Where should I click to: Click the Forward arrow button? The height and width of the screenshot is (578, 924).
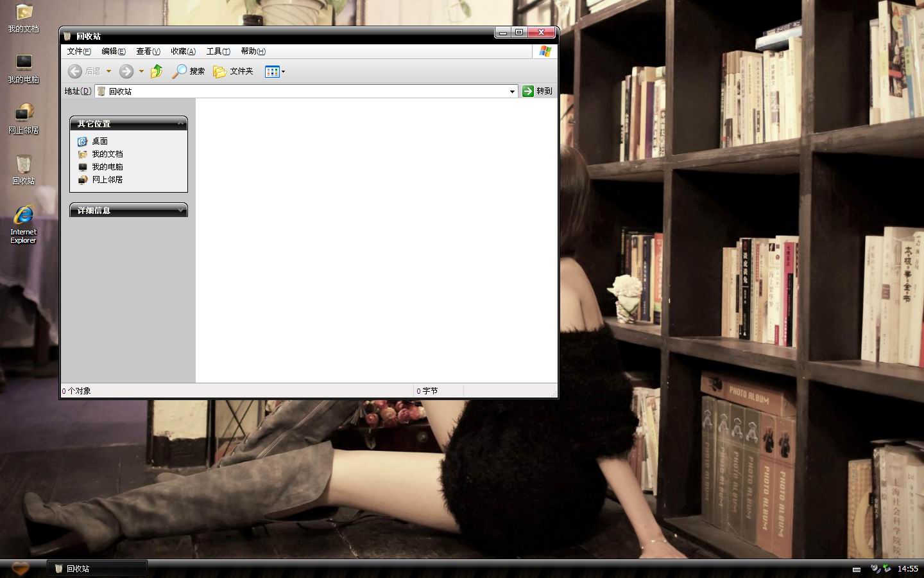pos(126,71)
